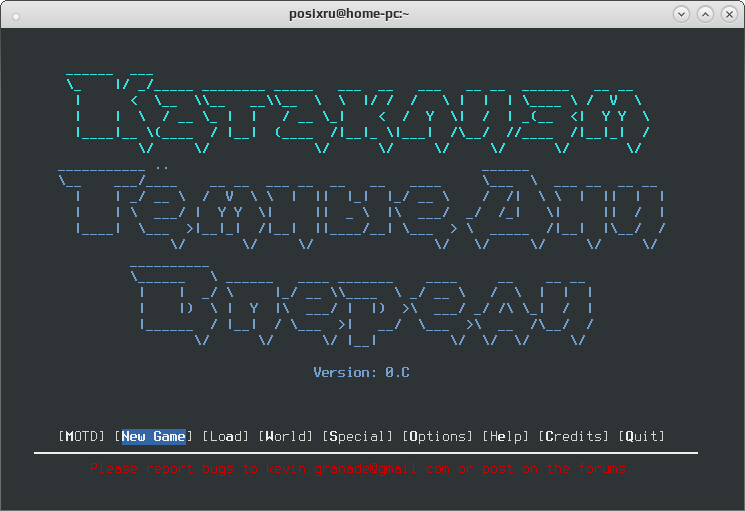The image size is (745, 511).
Task: Click the posixru@home-pc:~ window title
Action: tap(349, 14)
